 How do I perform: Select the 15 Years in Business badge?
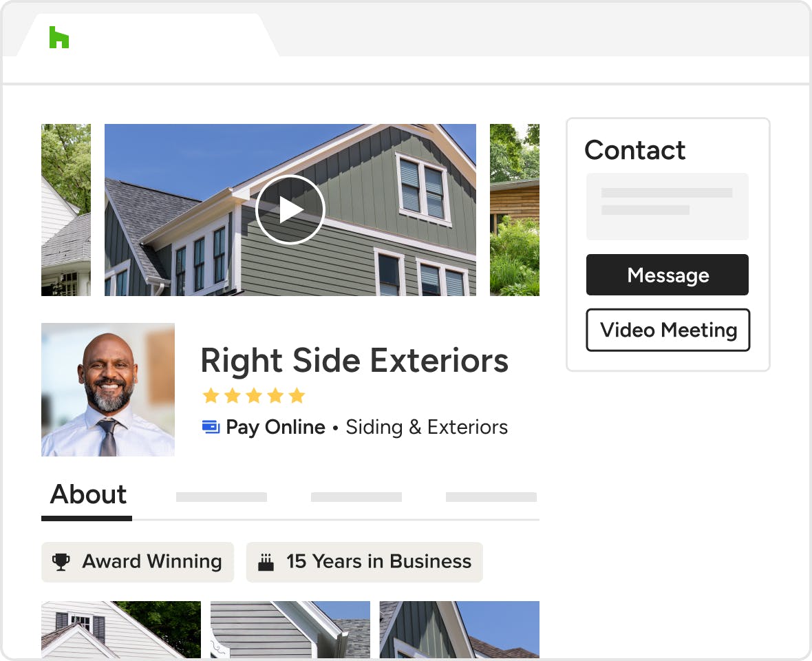point(365,562)
